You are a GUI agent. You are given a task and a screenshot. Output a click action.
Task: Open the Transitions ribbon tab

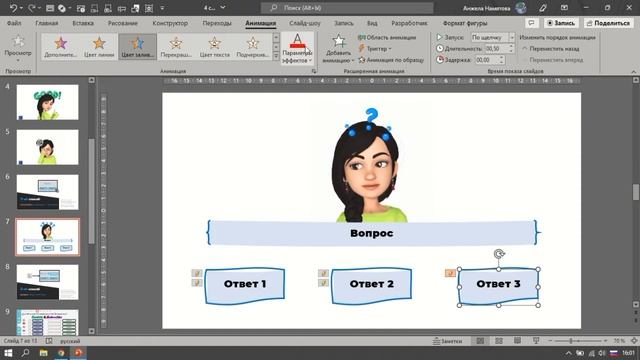(217, 23)
